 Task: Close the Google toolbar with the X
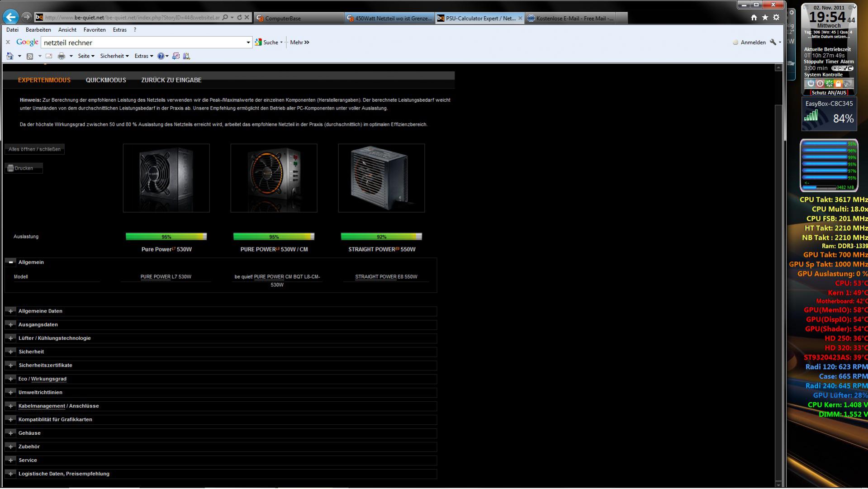(8, 42)
